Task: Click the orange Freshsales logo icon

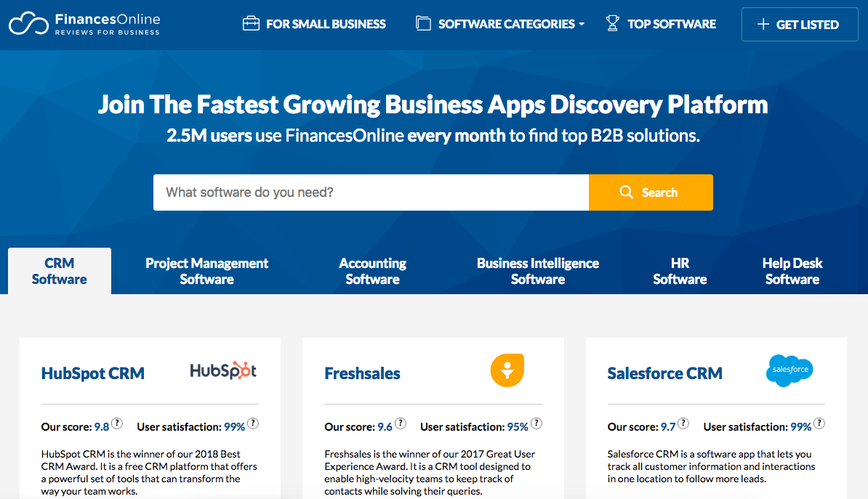Action: click(x=507, y=370)
